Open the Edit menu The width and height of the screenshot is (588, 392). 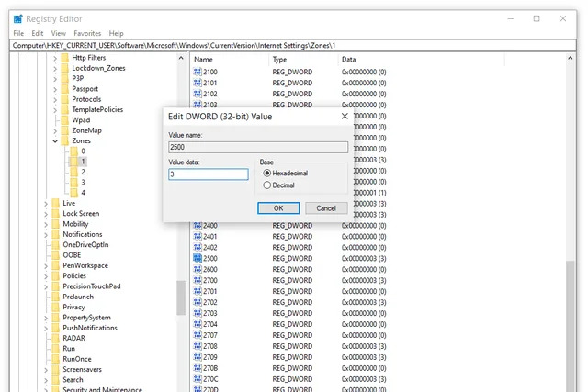click(x=37, y=33)
